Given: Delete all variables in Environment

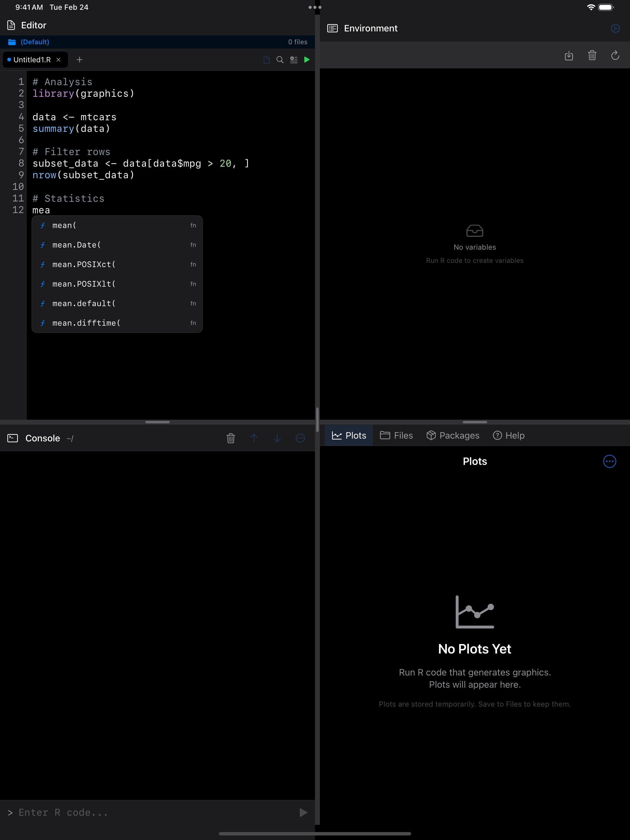Looking at the screenshot, I should coord(592,56).
